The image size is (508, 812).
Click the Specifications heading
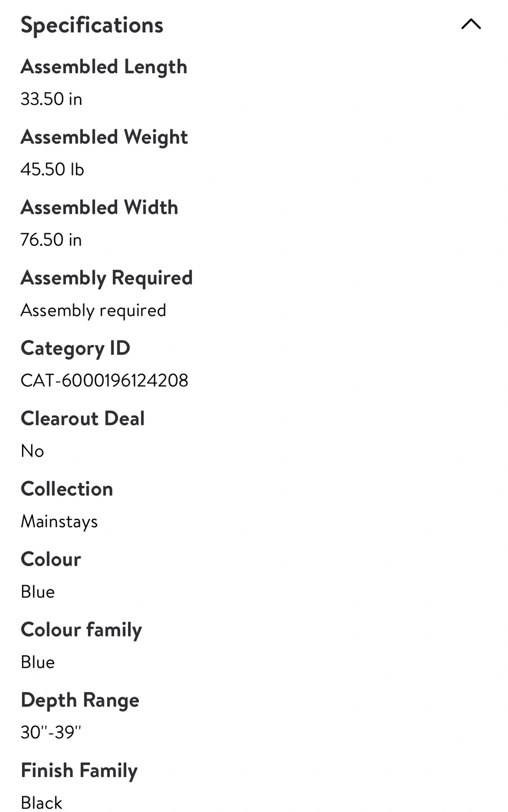point(92,25)
